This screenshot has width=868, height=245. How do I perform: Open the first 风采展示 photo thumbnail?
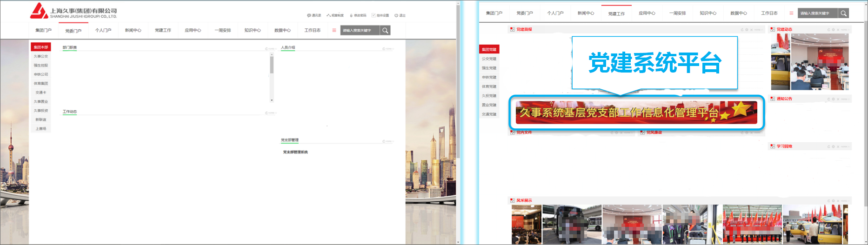[x=527, y=225]
